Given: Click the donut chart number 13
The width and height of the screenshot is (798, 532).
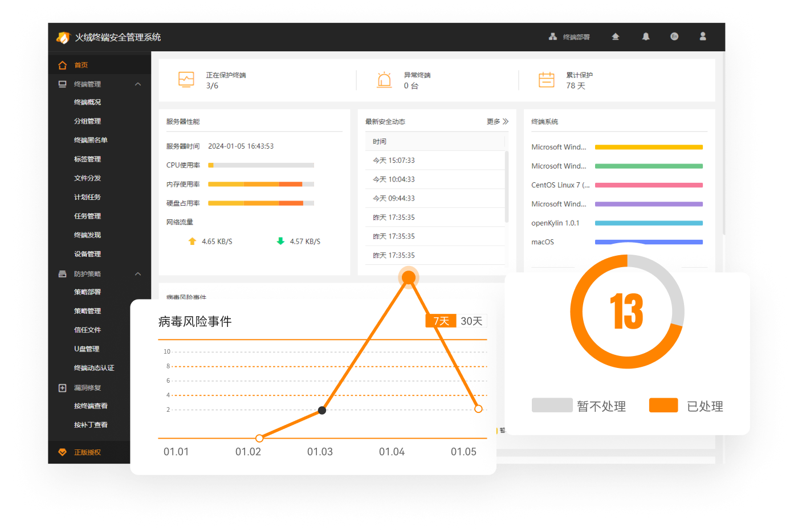Looking at the screenshot, I should [627, 312].
